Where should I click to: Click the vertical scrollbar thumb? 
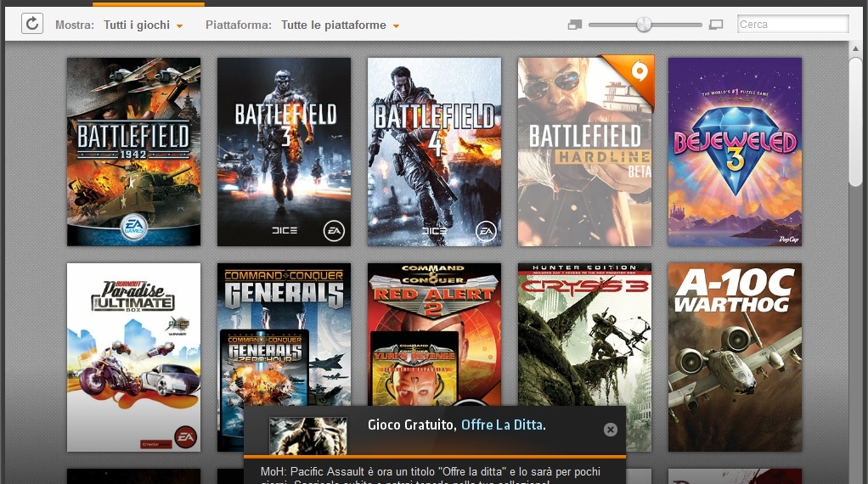(x=856, y=121)
